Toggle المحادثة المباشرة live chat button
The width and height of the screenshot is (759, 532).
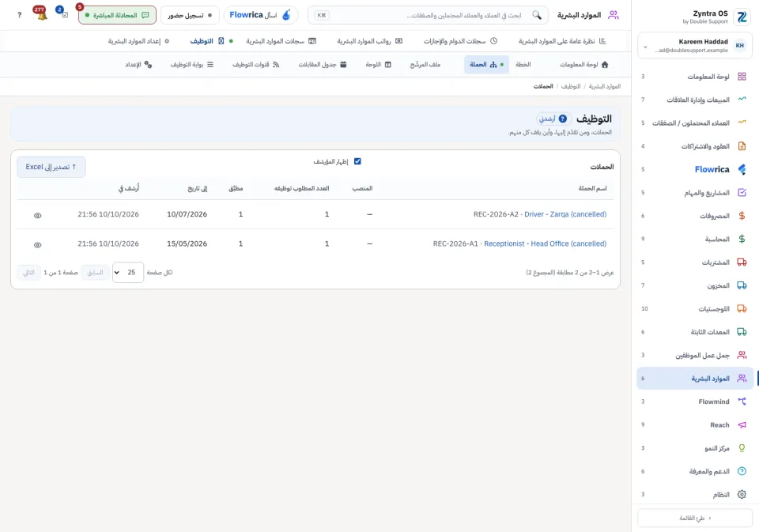117,15
